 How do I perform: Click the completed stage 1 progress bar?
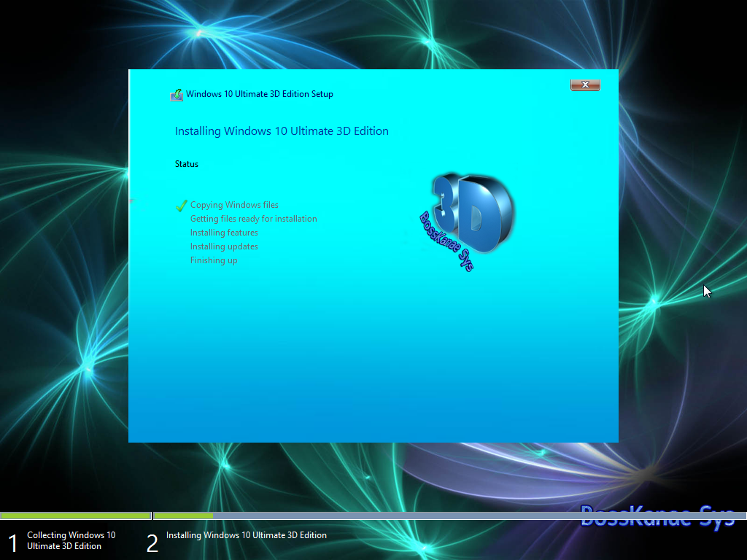76,516
